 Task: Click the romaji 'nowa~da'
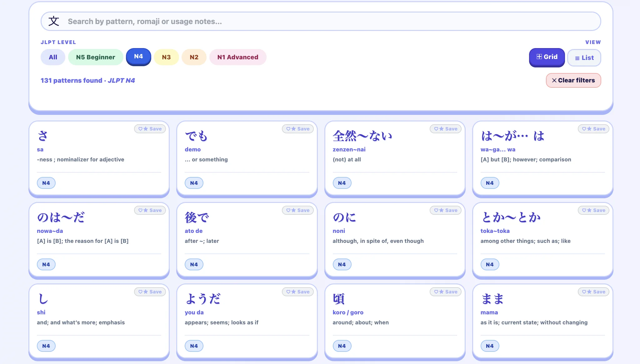click(50, 231)
